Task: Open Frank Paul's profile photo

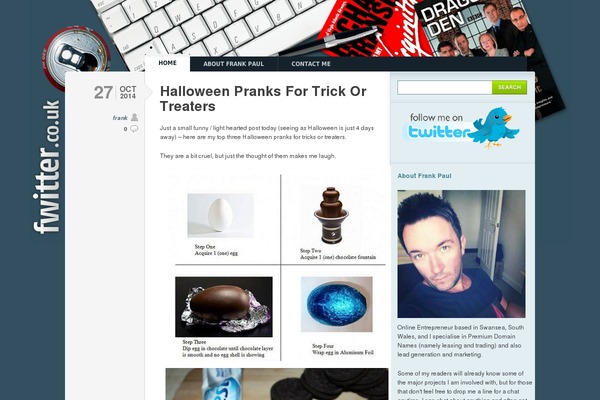Action: (461, 254)
